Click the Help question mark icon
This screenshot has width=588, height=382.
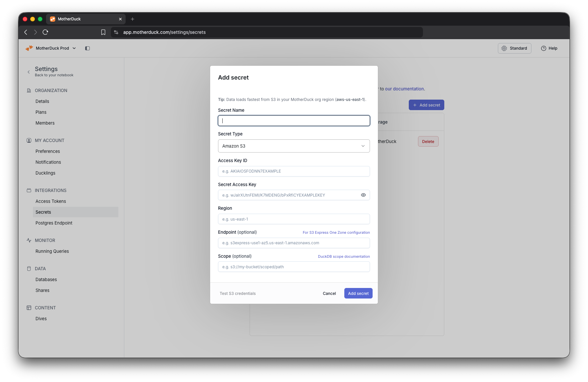(544, 48)
